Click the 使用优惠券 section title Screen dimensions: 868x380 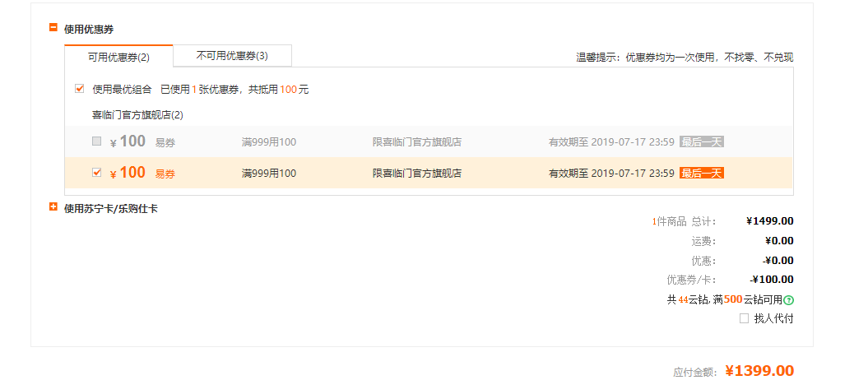point(89,30)
